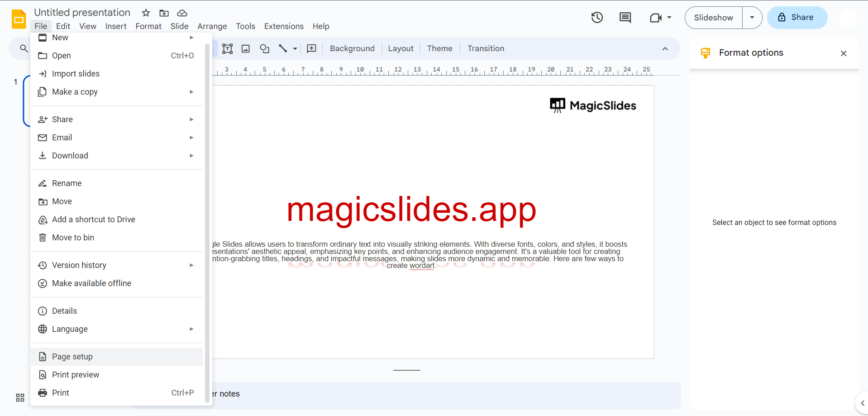Click the Transition button
868x416 pixels.
tap(486, 48)
